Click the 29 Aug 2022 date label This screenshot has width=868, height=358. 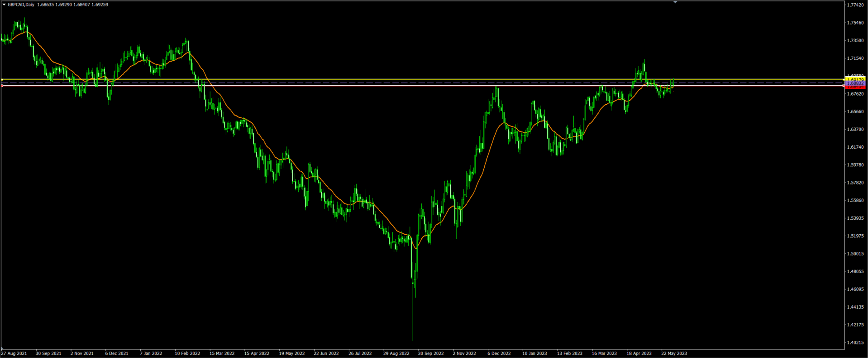coord(396,353)
